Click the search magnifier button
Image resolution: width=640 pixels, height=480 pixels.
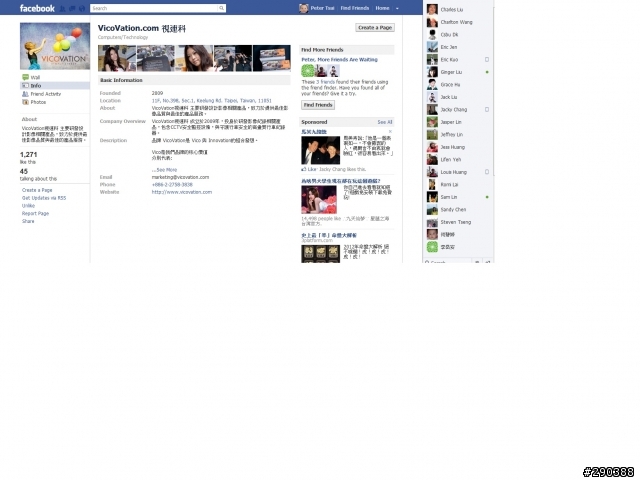(x=221, y=8)
